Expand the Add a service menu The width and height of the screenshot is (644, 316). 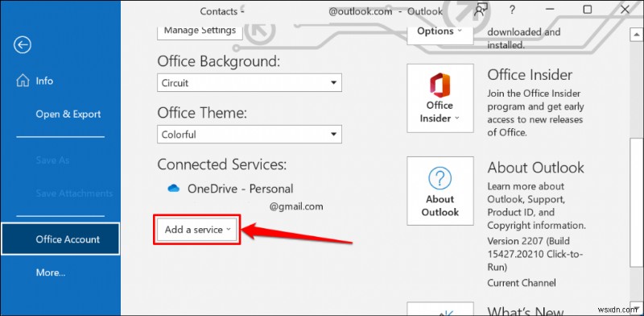(197, 230)
